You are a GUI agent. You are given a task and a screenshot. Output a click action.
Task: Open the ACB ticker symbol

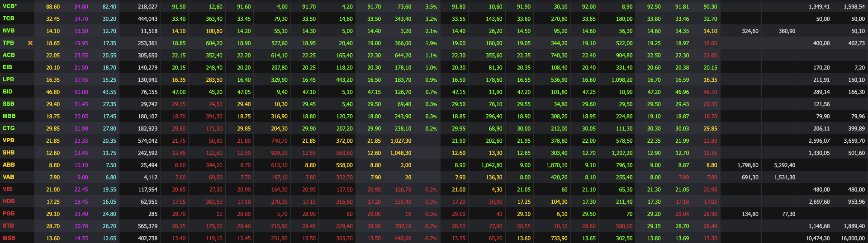tap(9, 55)
